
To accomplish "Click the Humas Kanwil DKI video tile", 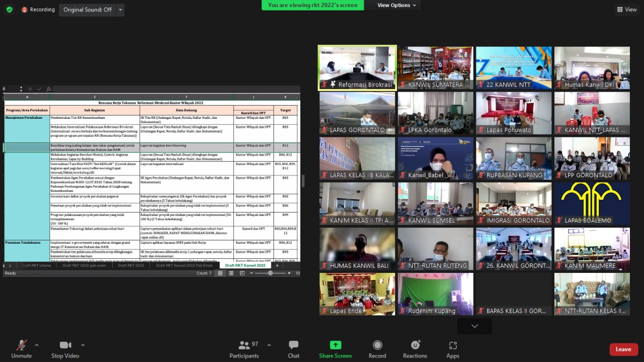I will pos(592,67).
